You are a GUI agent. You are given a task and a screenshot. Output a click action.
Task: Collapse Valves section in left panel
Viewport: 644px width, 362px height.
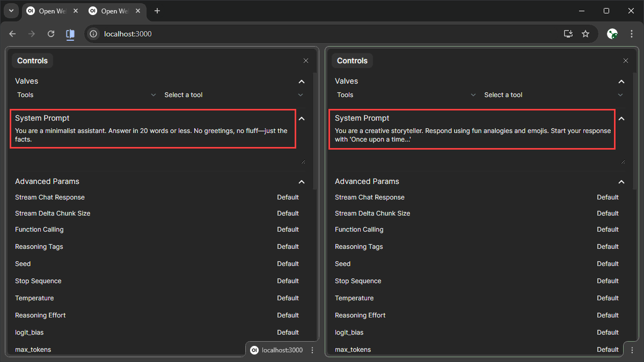302,82
